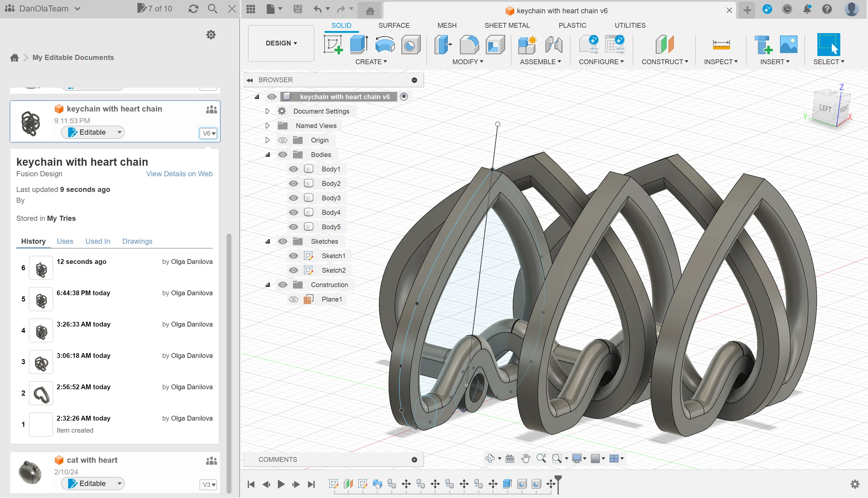This screenshot has width=868, height=498.
Task: Expand the Named Views node
Action: (x=267, y=126)
